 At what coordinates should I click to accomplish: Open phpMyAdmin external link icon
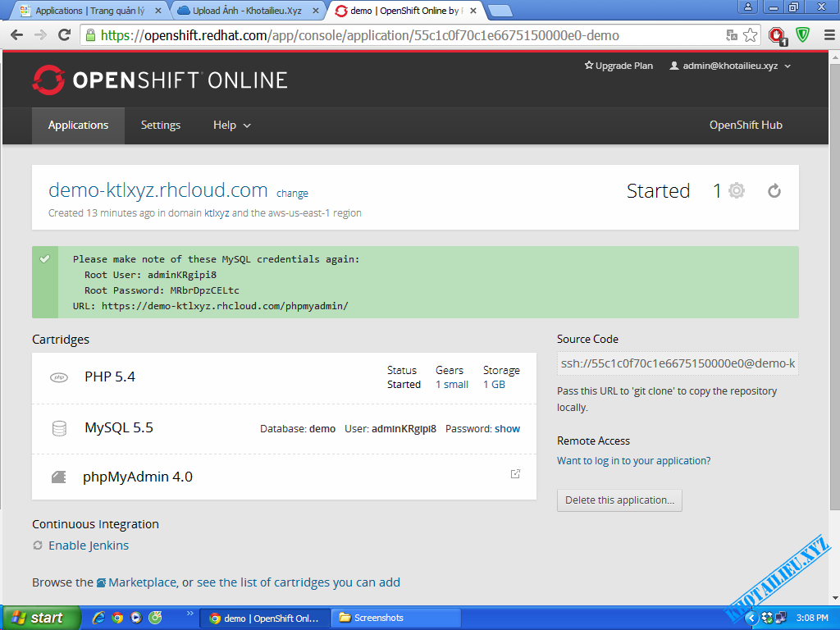tap(515, 474)
